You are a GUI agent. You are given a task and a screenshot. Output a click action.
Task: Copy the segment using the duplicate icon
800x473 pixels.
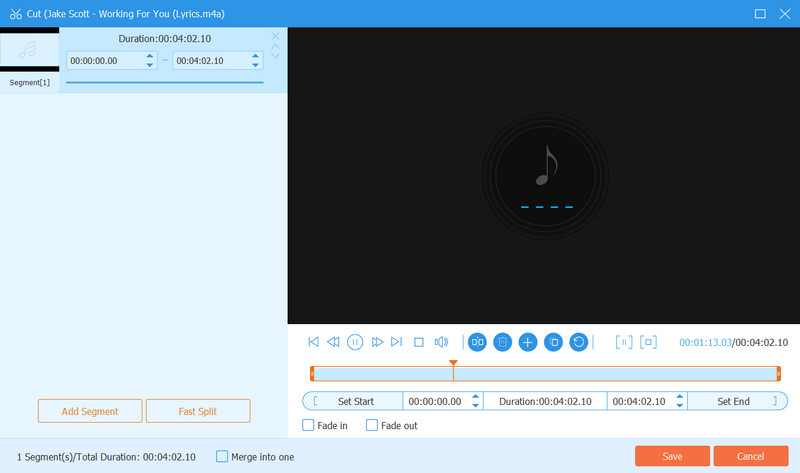coord(553,342)
